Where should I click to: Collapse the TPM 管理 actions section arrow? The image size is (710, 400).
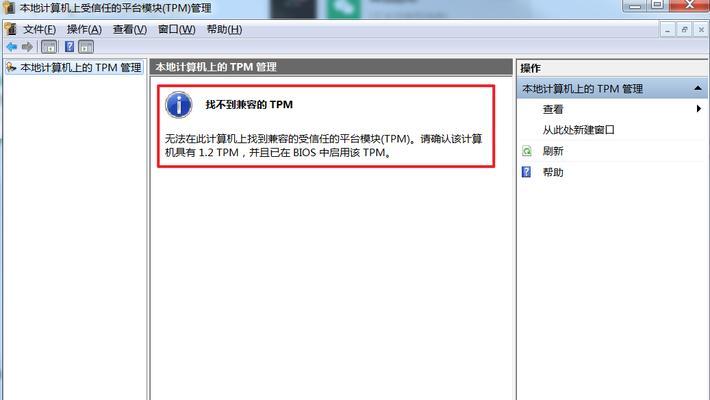coord(698,88)
